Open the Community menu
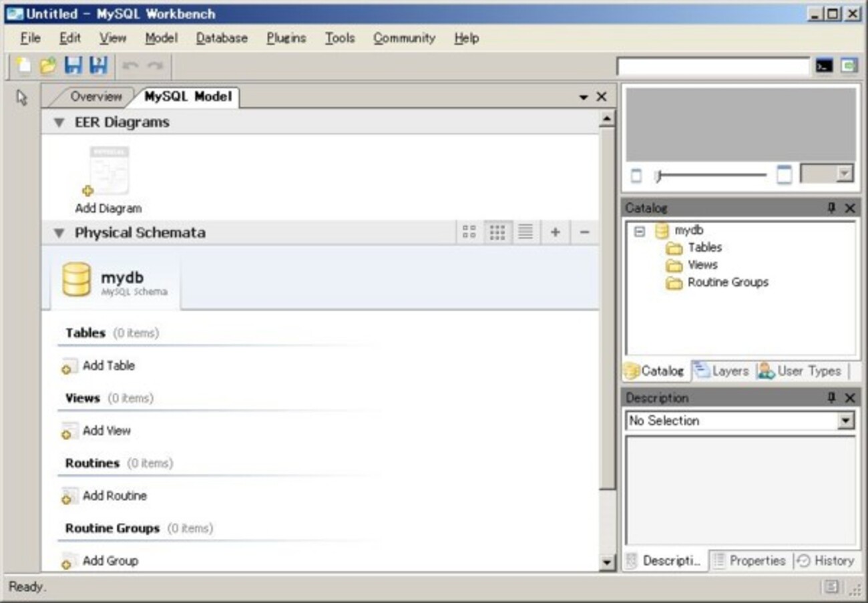The height and width of the screenshot is (603, 868). click(x=404, y=38)
